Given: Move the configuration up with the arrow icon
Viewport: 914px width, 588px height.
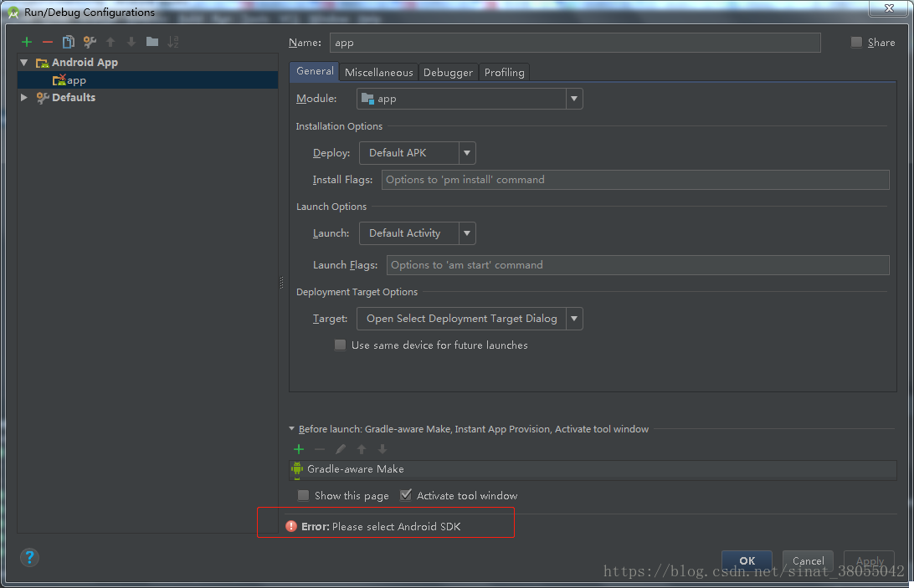Looking at the screenshot, I should tap(110, 41).
